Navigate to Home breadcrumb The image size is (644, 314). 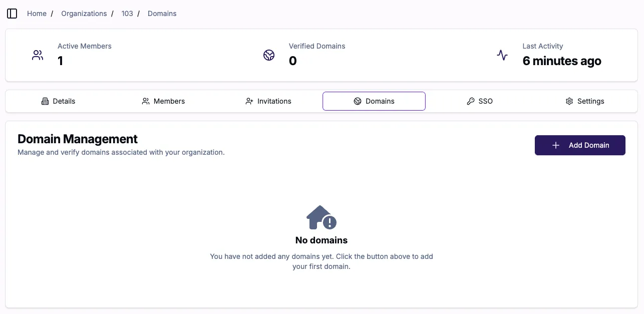(x=37, y=14)
